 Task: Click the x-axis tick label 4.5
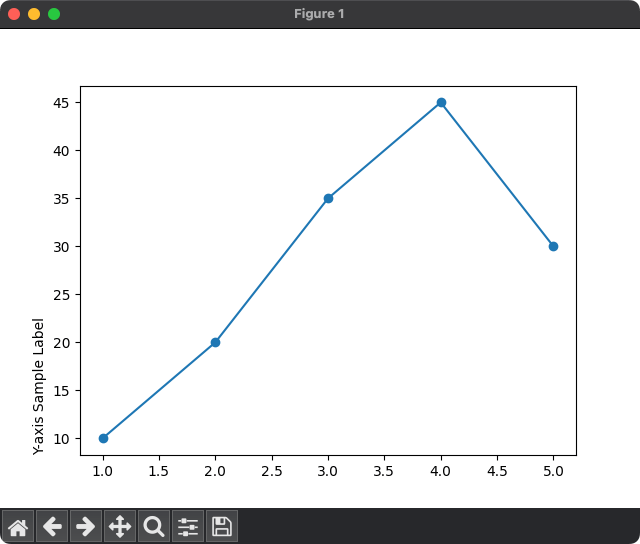tap(497, 471)
